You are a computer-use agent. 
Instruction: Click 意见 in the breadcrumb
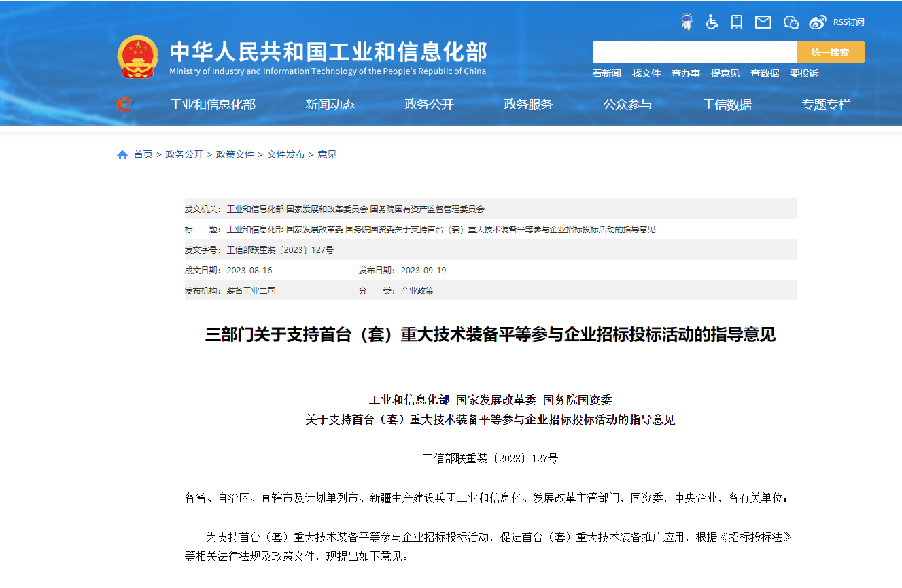327,155
